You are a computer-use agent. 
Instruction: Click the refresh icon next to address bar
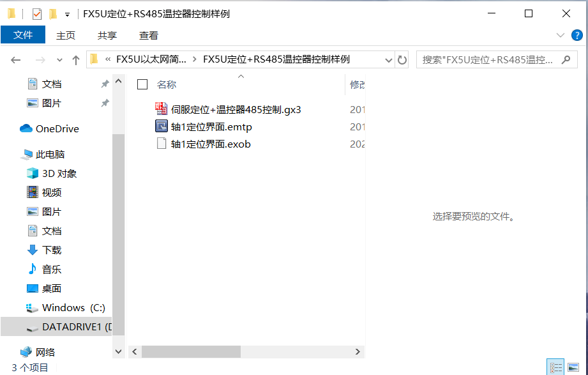point(402,59)
